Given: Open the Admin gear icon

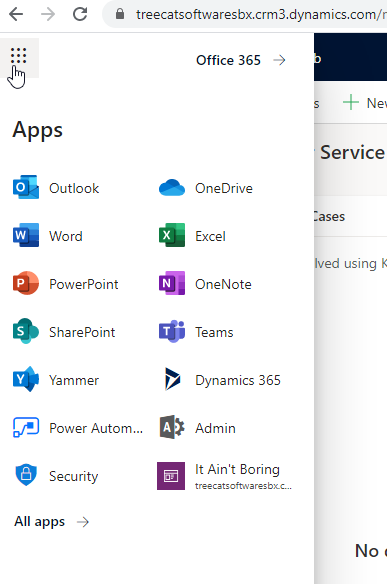Looking at the screenshot, I should (x=172, y=427).
